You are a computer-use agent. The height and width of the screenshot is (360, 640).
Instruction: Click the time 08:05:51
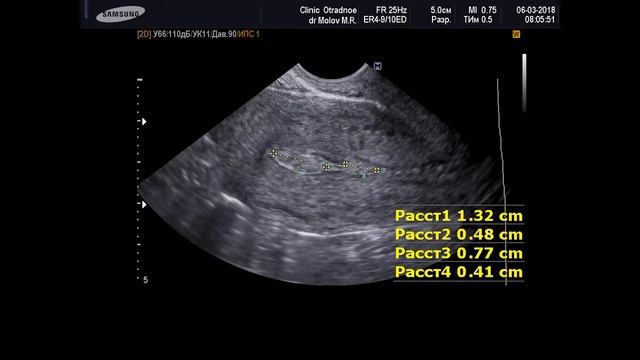click(540, 20)
